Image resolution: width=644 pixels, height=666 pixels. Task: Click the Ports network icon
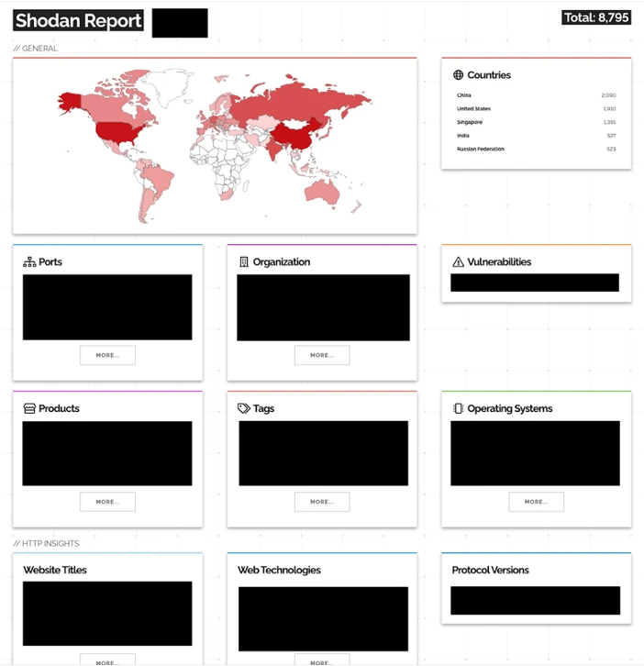click(29, 261)
